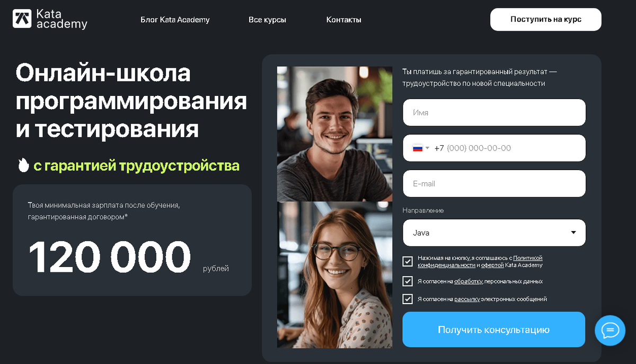Open the chat bubble widget

tap(610, 331)
